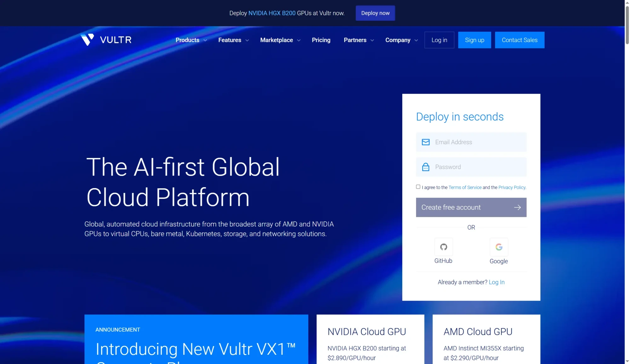
Task: Click the Log in button in header
Action: [439, 40]
